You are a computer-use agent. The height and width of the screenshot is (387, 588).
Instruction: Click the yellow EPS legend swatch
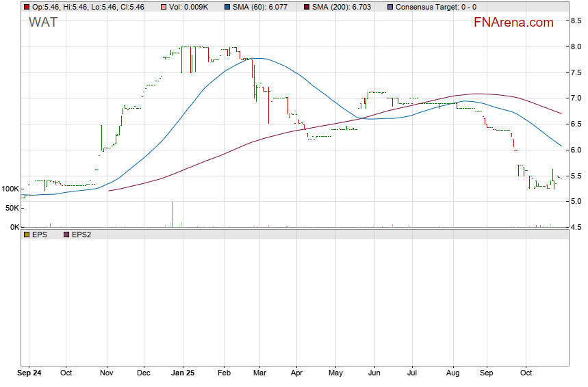point(27,235)
